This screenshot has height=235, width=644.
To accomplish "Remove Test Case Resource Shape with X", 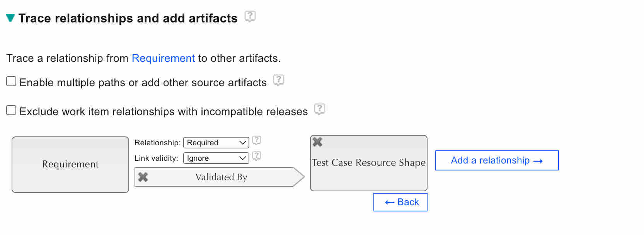I will click(x=317, y=142).
